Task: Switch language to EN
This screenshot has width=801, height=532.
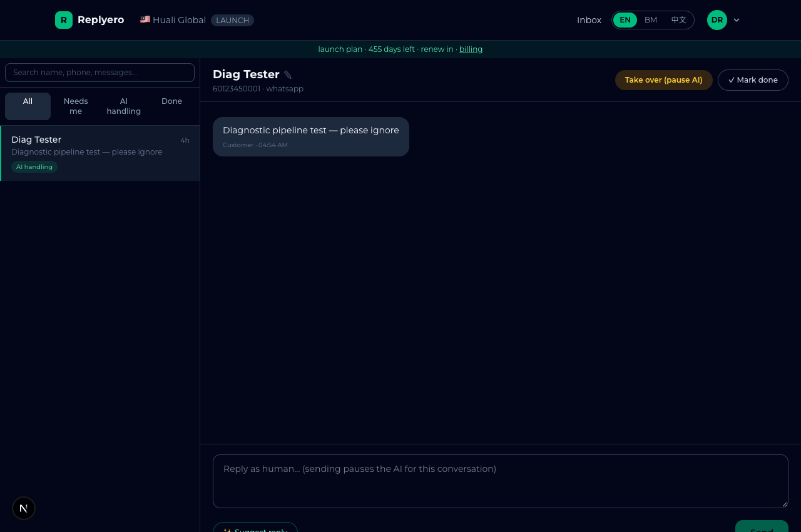Action: point(625,20)
